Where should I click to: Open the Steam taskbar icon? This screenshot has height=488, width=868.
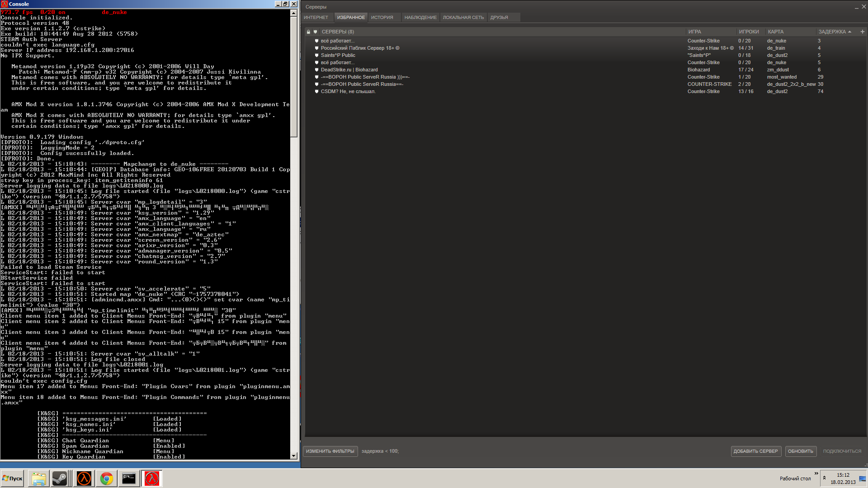pos(60,479)
